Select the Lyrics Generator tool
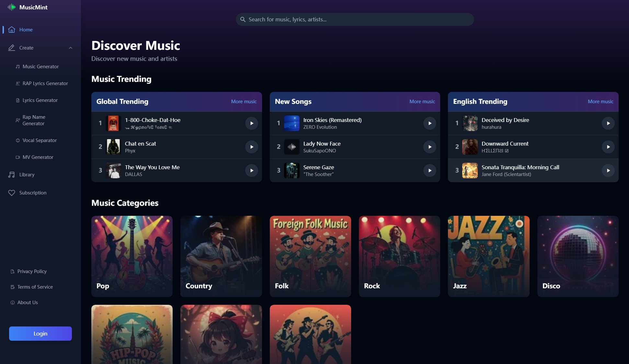 pyautogui.click(x=41, y=100)
